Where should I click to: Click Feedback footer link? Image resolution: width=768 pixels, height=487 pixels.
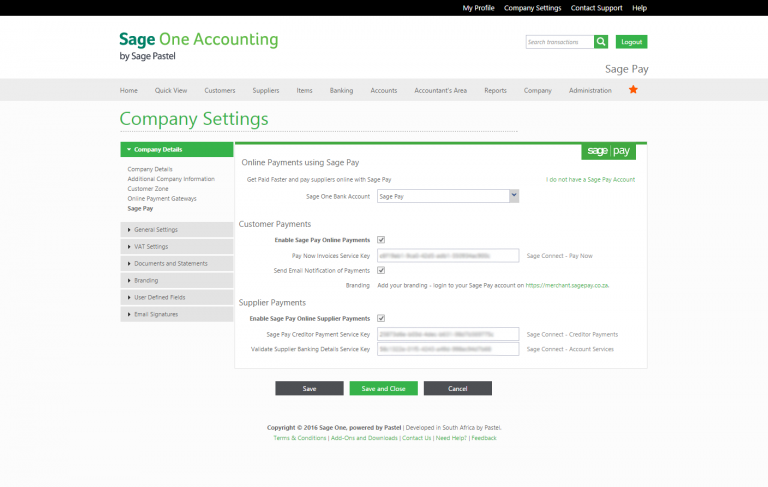(x=484, y=438)
